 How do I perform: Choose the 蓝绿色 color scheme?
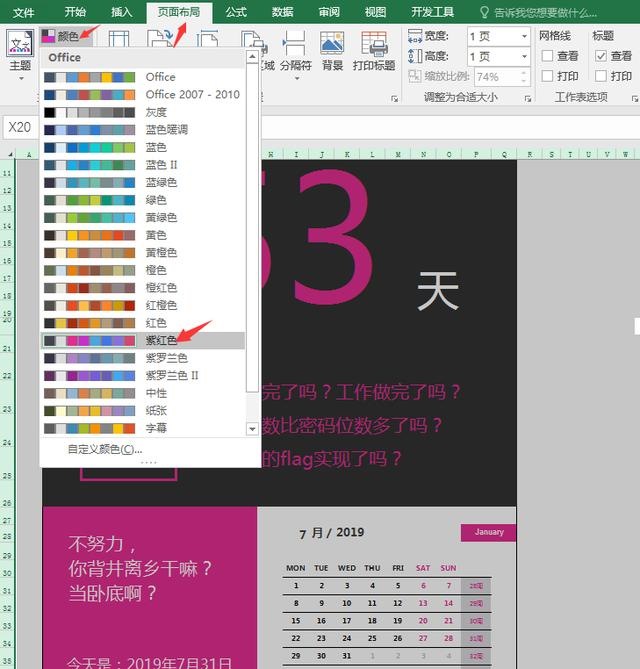tap(143, 182)
